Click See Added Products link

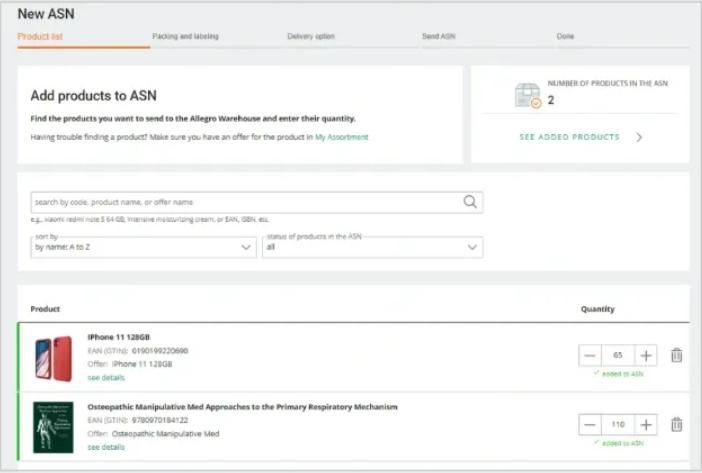(x=569, y=137)
